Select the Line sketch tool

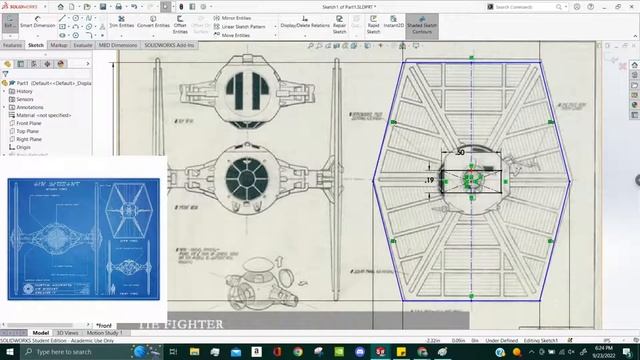pyautogui.click(x=62, y=18)
